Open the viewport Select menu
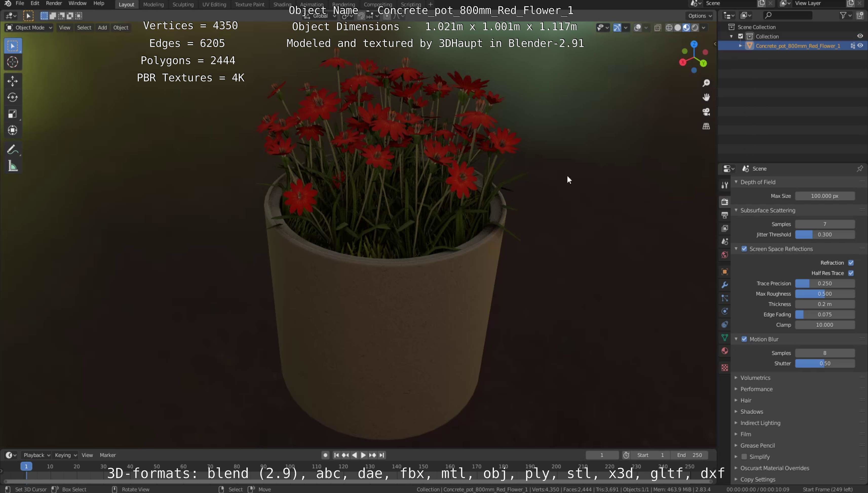Screen dimensions: 868x493 point(84,28)
